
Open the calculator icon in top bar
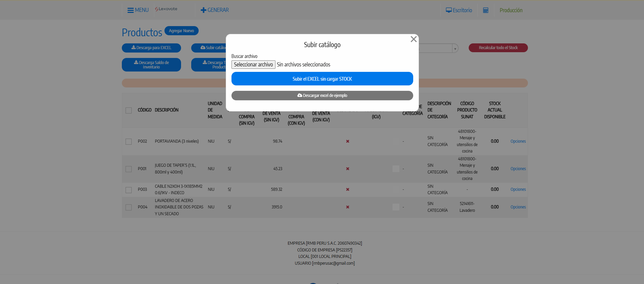point(486,10)
